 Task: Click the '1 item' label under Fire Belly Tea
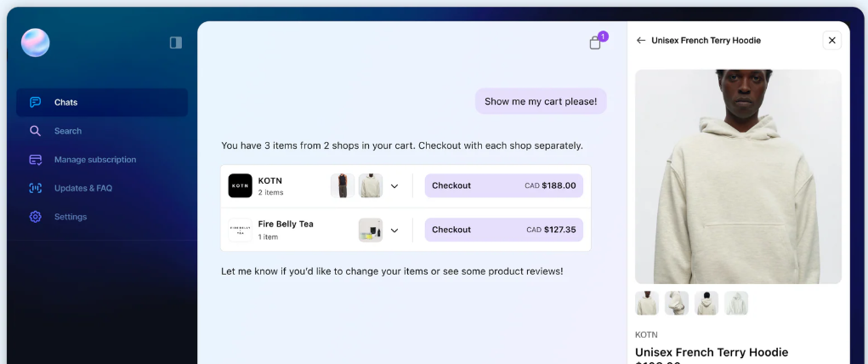click(268, 237)
